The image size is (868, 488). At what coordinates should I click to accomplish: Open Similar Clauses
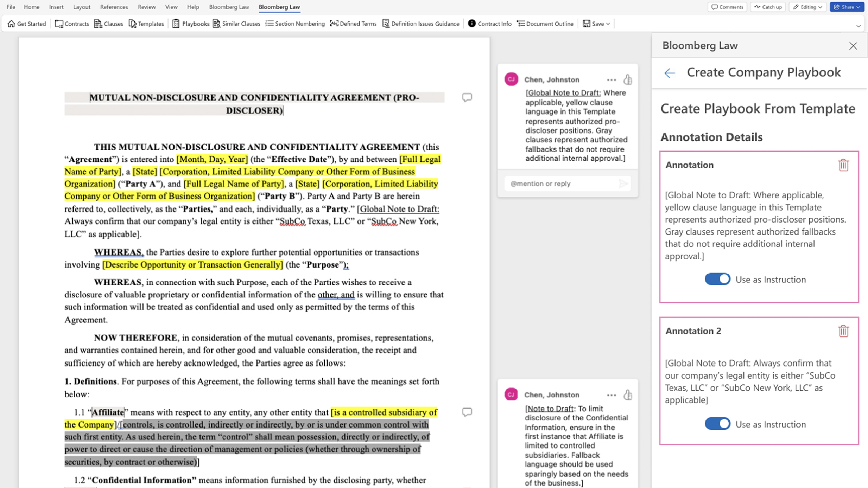236,24
